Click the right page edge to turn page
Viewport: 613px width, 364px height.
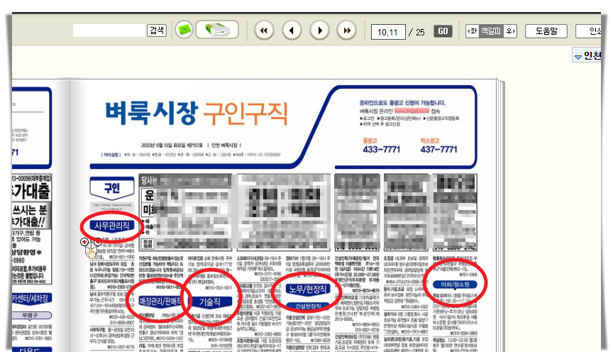tap(500, 215)
